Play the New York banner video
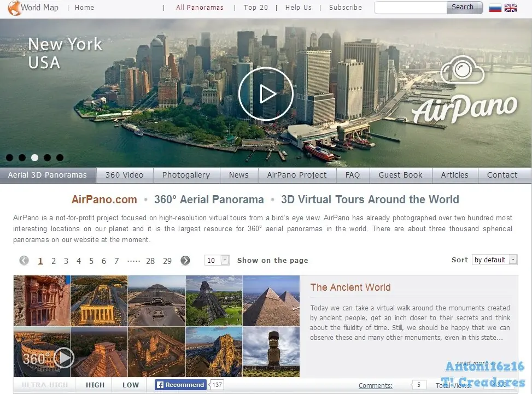Screen dimensions: 532x394 (266, 94)
